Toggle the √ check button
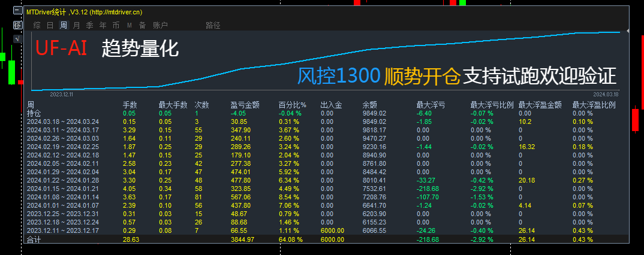The height and width of the screenshot is (255, 644). [x=17, y=38]
